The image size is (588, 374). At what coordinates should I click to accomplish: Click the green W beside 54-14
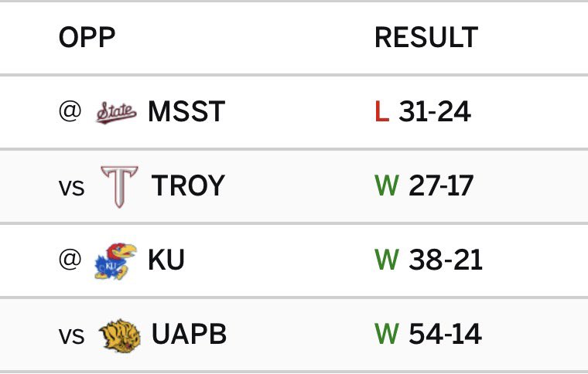(x=387, y=334)
